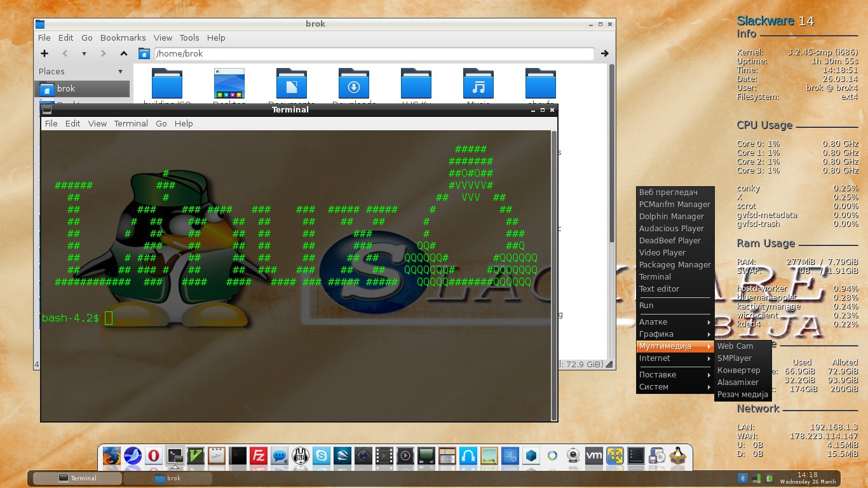Click the home folder icon beside path bar

coord(144,53)
